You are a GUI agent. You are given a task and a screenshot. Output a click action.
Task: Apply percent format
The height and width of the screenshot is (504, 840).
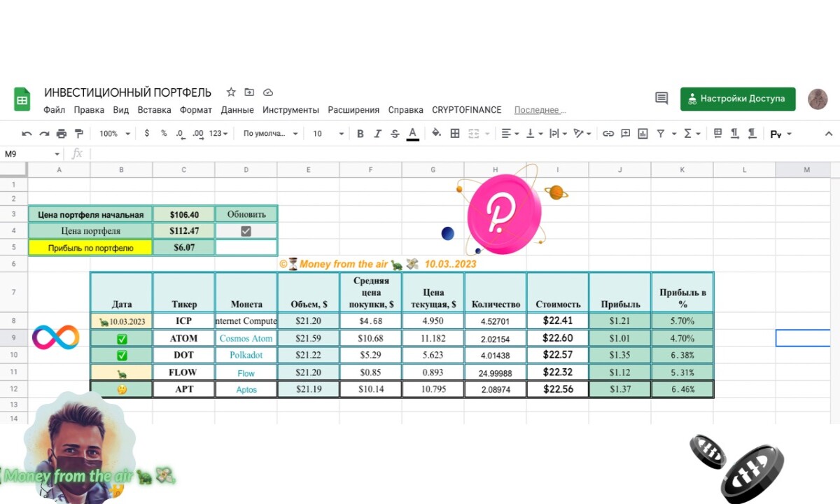[164, 133]
